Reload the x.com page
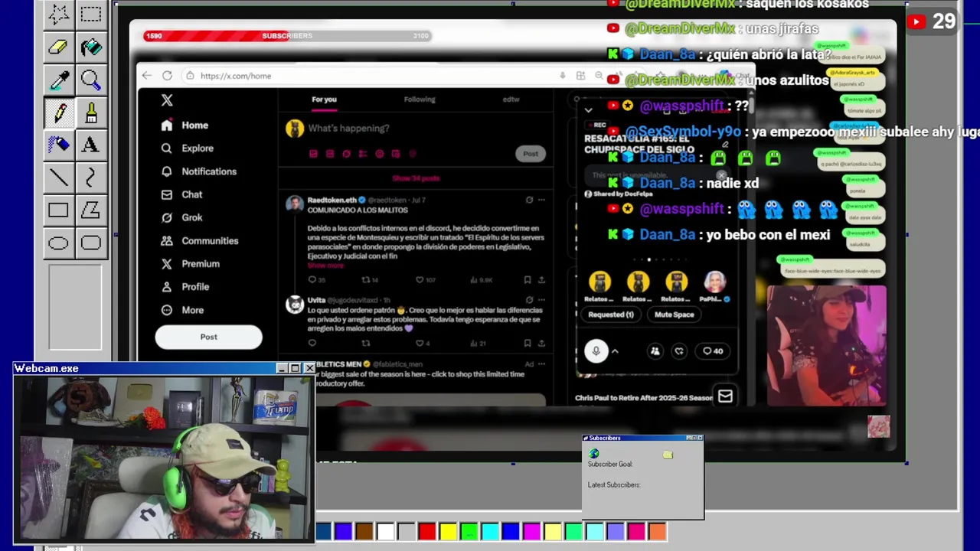The height and width of the screenshot is (551, 980). click(x=167, y=76)
